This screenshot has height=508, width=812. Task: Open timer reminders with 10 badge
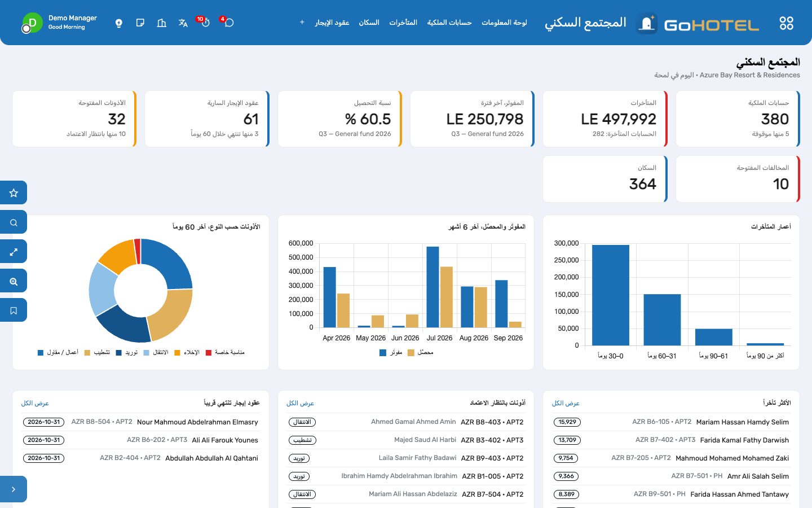(x=204, y=23)
